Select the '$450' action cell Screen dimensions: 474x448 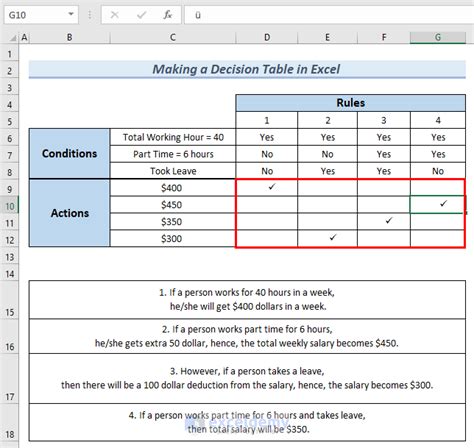point(173,205)
